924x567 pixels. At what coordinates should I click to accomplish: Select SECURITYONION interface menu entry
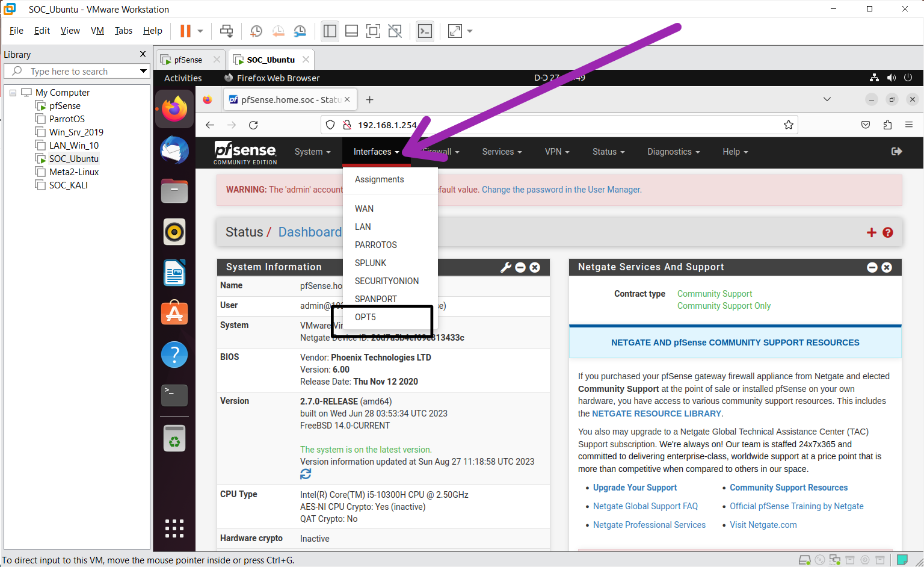[387, 281]
